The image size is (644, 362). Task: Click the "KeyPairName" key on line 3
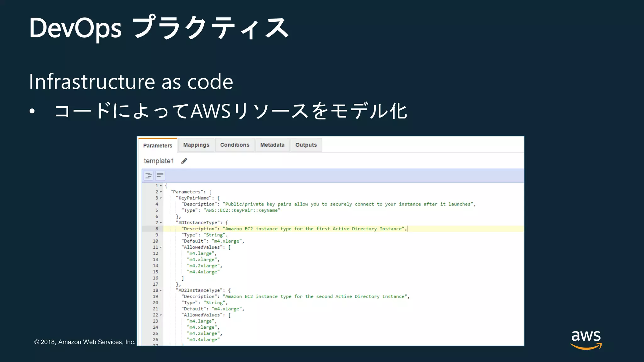point(195,198)
